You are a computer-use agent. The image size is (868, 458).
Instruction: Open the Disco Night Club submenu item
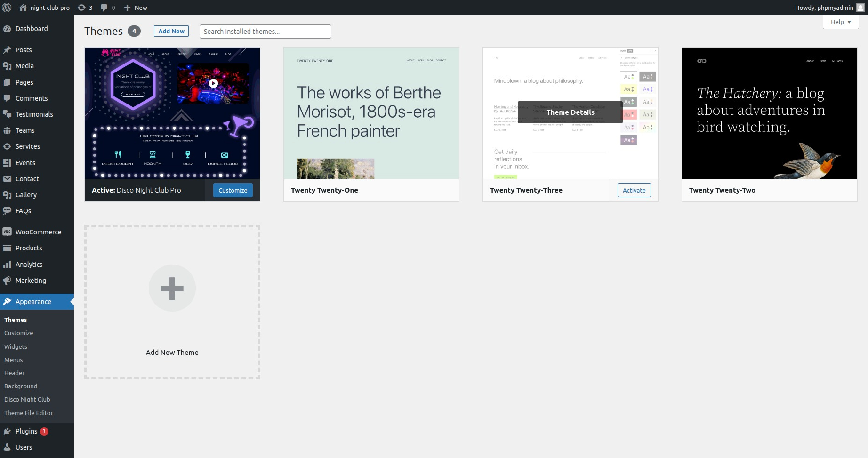point(27,399)
